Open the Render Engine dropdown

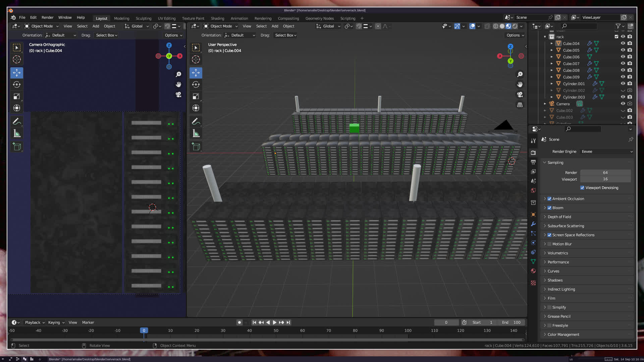pos(606,152)
